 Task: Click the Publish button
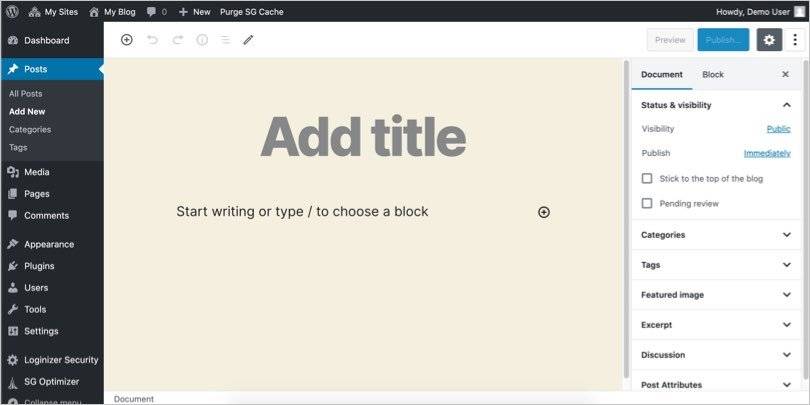722,40
